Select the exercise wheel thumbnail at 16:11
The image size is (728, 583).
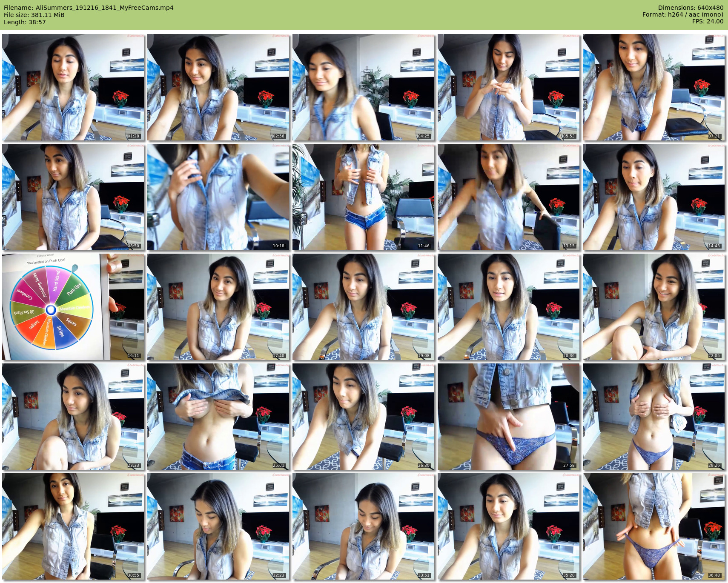click(x=73, y=307)
